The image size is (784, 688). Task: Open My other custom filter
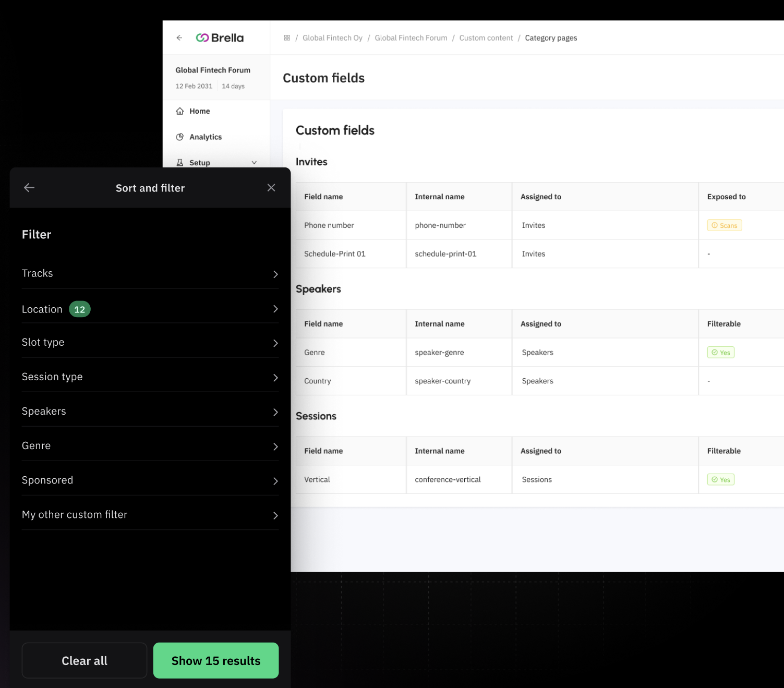coord(150,514)
